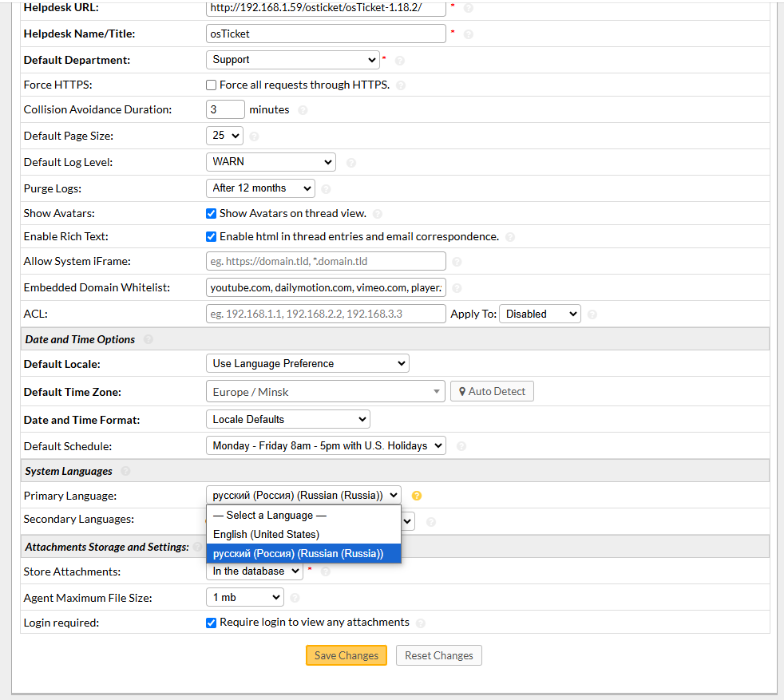Click help icon next to Store Attachments dropdown
784x700 pixels.
click(x=326, y=571)
